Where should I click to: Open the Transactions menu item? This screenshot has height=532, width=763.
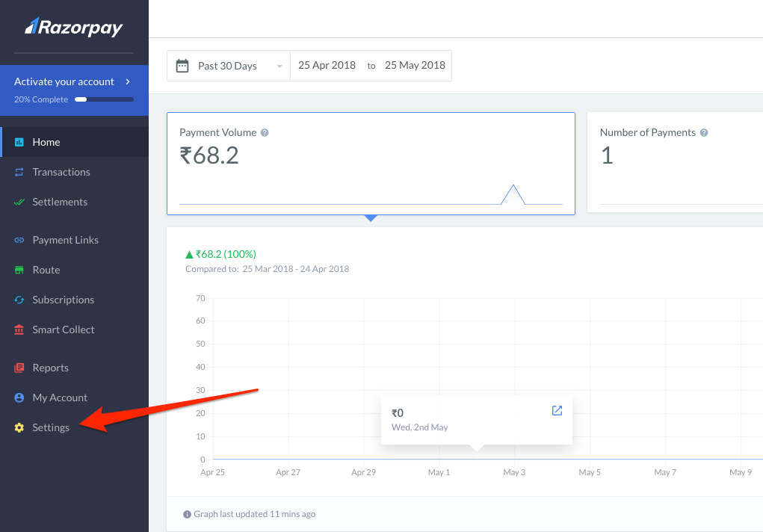point(75,172)
